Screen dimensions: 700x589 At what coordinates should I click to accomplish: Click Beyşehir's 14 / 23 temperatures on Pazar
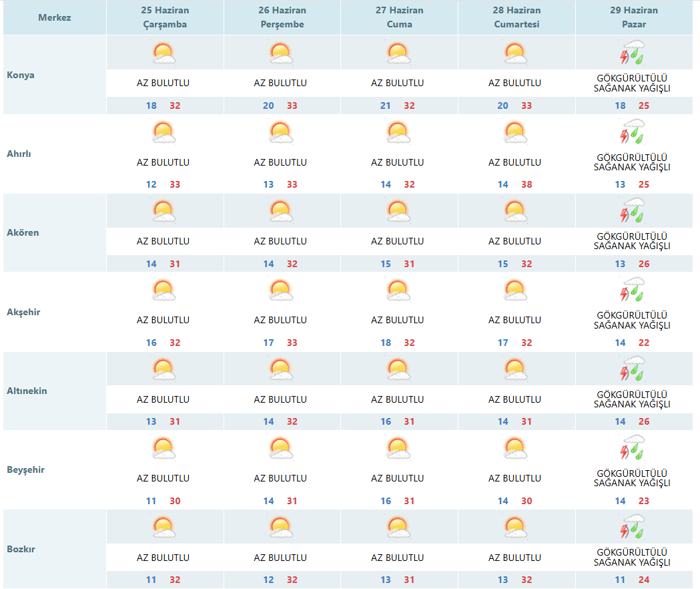coord(632,501)
